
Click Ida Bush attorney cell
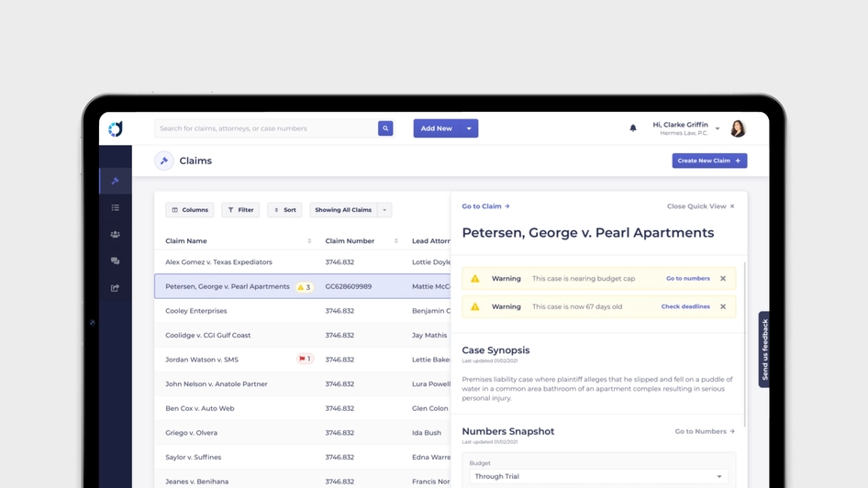point(427,433)
